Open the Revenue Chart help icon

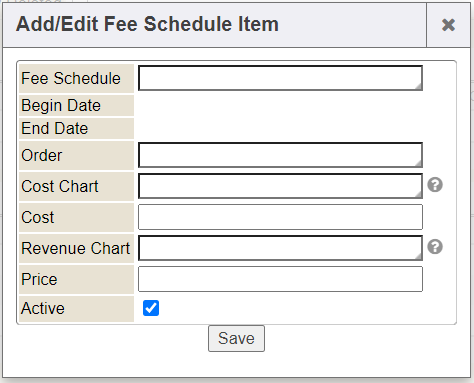pyautogui.click(x=435, y=247)
